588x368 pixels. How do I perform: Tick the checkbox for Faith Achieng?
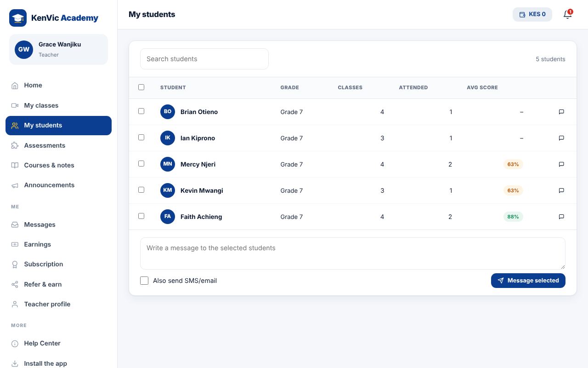(141, 216)
